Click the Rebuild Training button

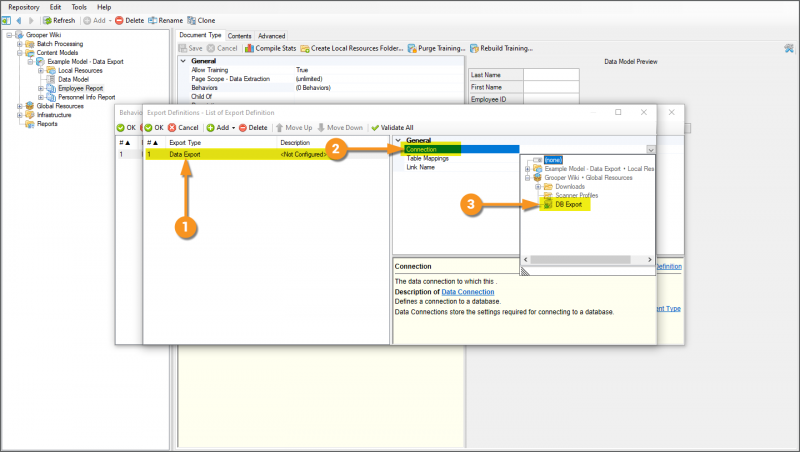click(501, 48)
